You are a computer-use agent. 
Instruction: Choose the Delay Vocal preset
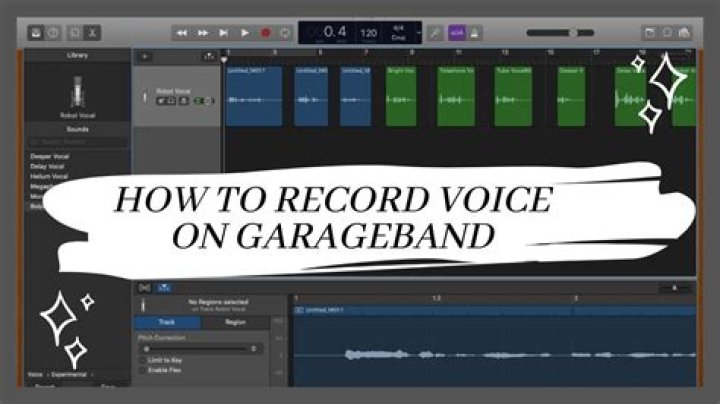(46, 166)
